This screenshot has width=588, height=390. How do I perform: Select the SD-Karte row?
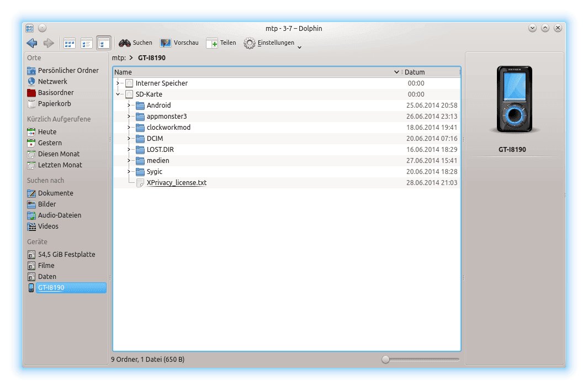click(x=287, y=94)
